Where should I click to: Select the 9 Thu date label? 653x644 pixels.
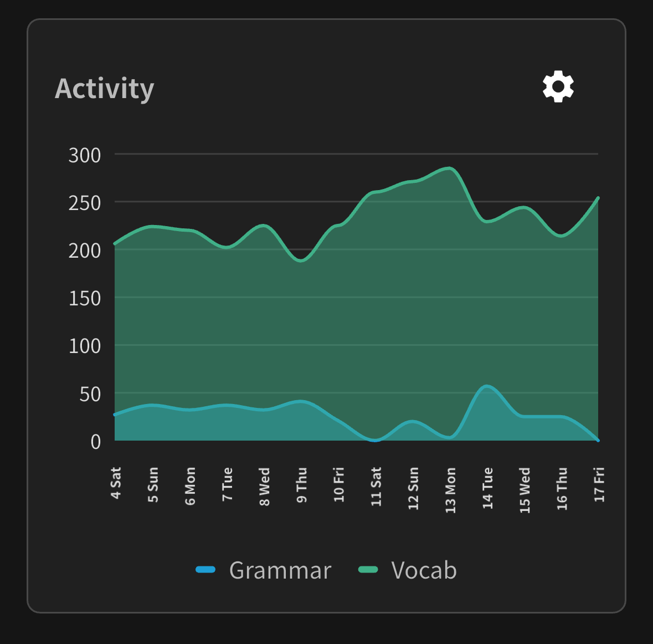point(302,485)
